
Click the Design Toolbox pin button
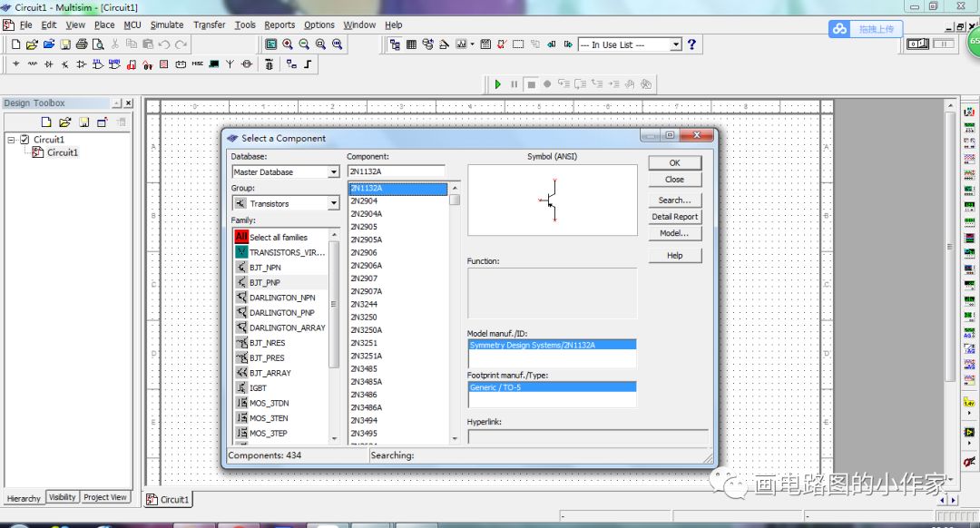tap(117, 103)
